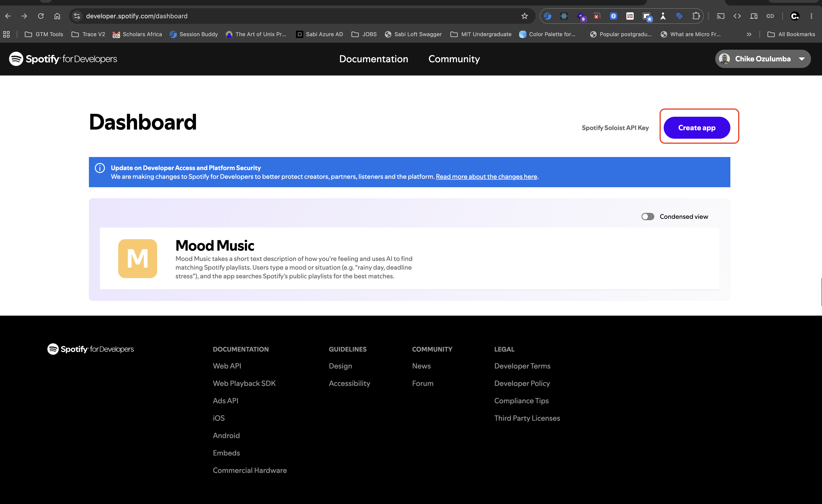Open the Accessibility footer link

349,383
